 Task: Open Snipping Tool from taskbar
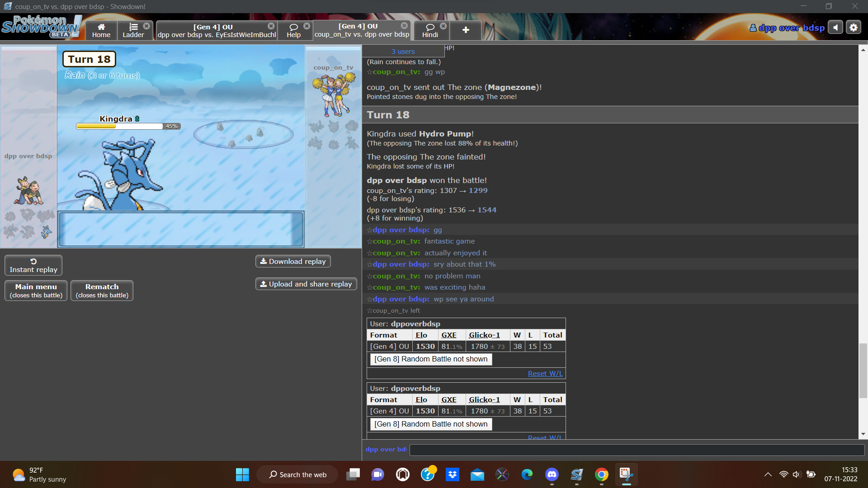coord(626,474)
